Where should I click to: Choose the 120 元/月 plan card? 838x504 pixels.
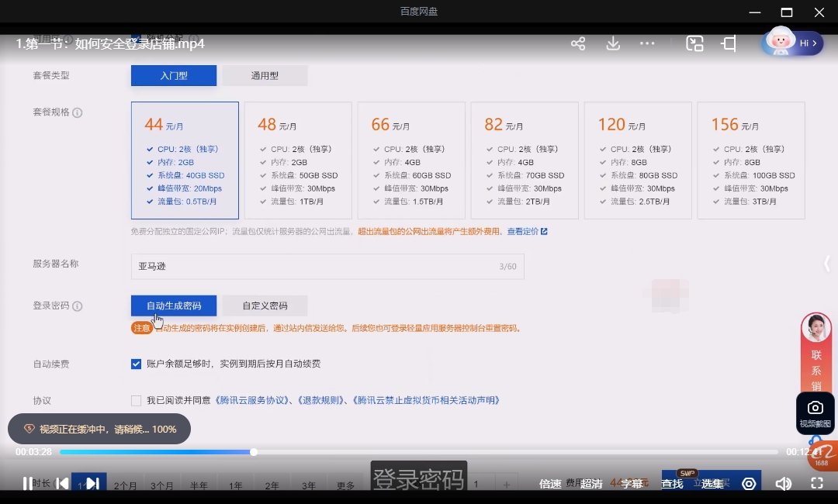click(638, 161)
